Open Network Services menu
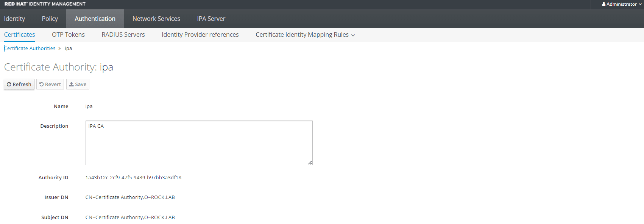 pyautogui.click(x=156, y=19)
